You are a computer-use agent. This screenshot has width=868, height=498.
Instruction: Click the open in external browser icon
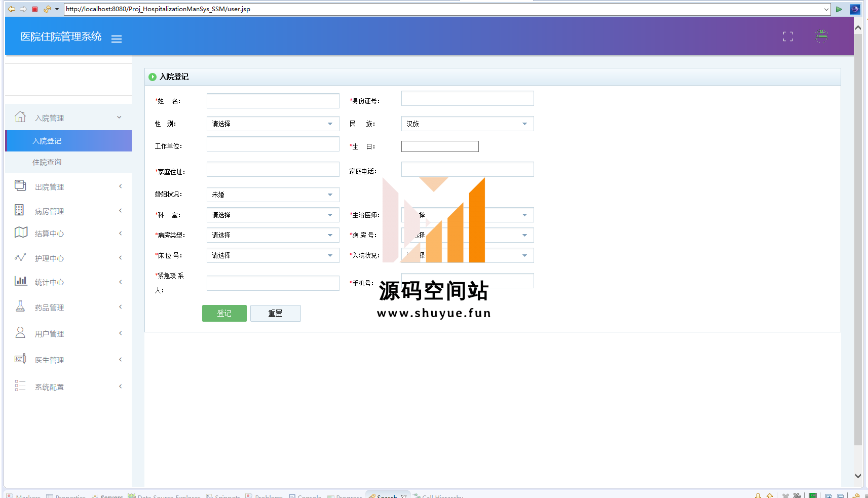855,9
